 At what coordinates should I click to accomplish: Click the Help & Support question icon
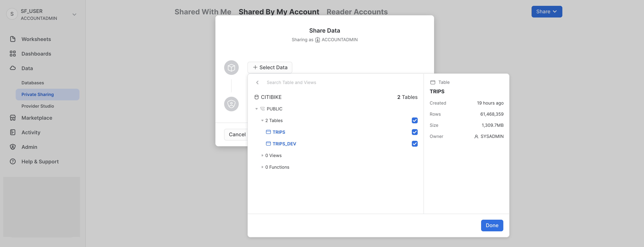[13, 162]
